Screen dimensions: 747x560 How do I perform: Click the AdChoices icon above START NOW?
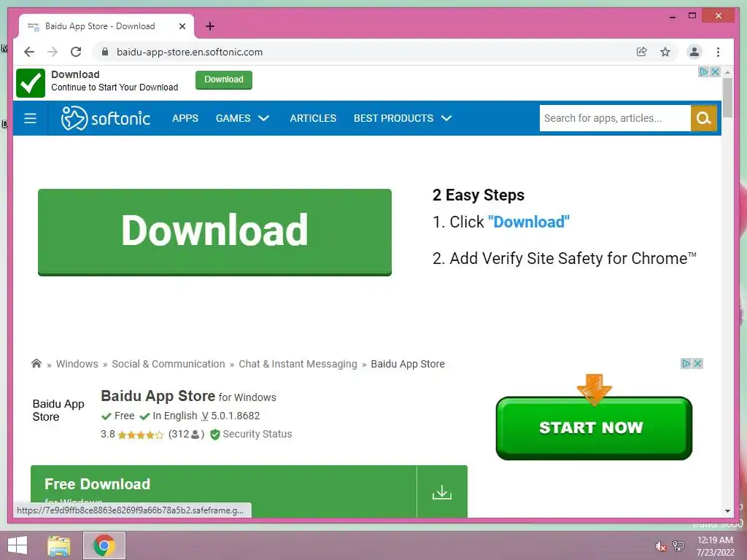pyautogui.click(x=686, y=363)
